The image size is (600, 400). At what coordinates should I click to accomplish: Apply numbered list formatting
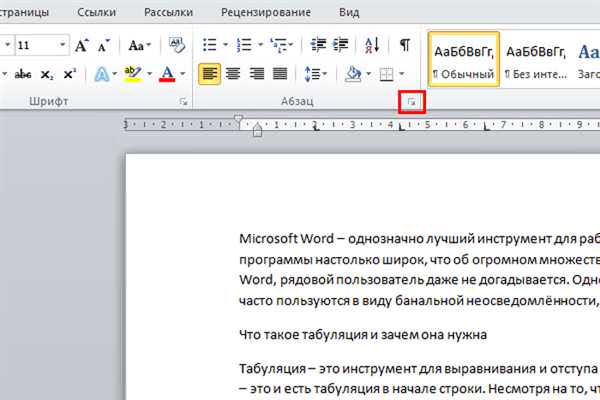pos(244,45)
